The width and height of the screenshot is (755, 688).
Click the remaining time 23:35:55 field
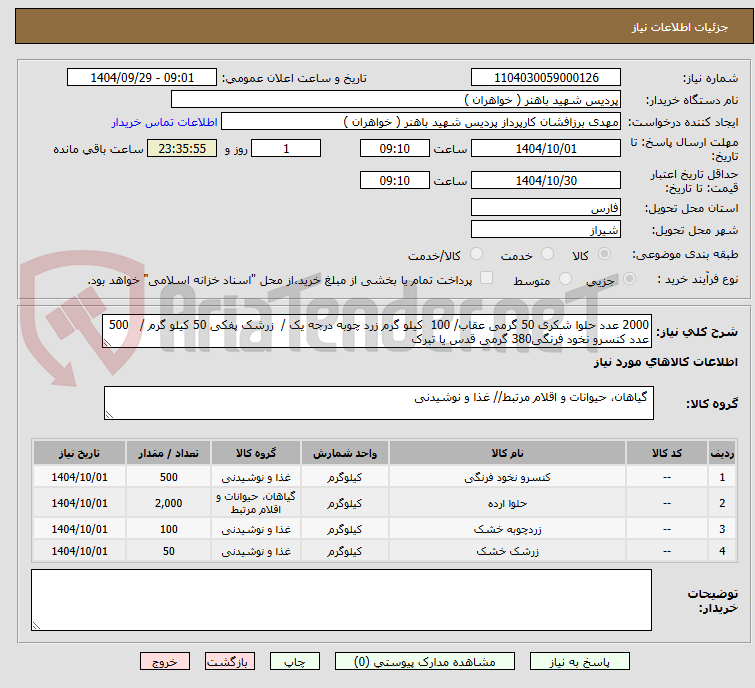click(x=182, y=148)
